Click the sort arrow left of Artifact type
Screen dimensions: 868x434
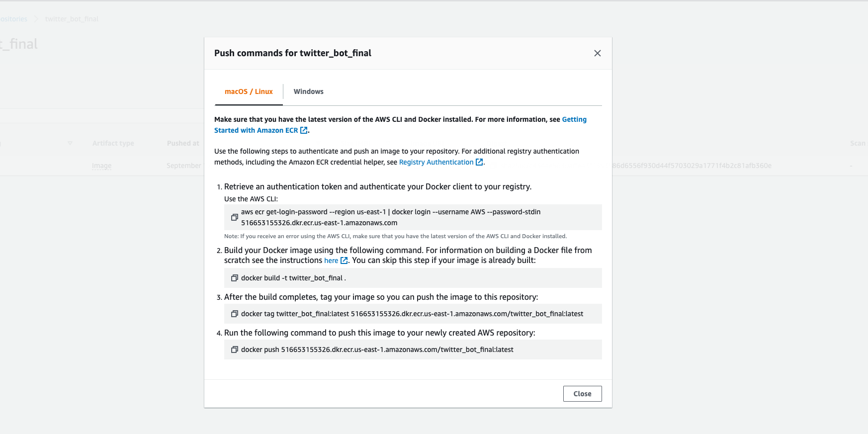click(70, 143)
